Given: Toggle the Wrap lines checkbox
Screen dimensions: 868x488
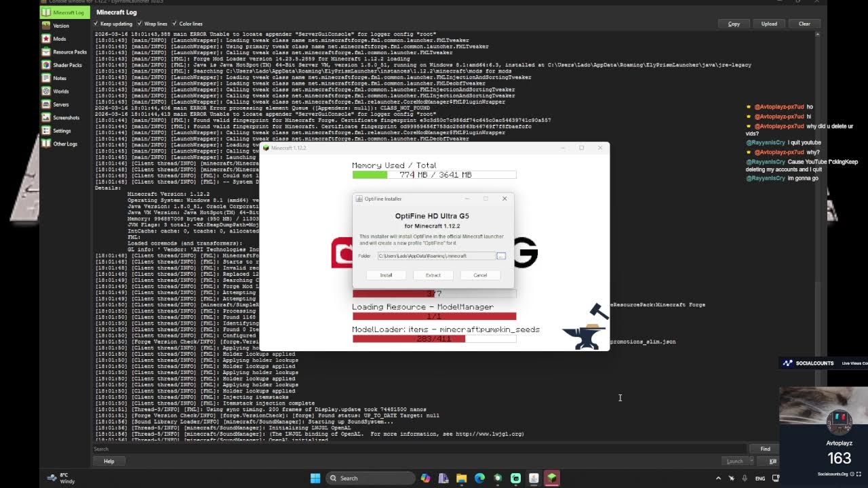Looking at the screenshot, I should click(140, 24).
